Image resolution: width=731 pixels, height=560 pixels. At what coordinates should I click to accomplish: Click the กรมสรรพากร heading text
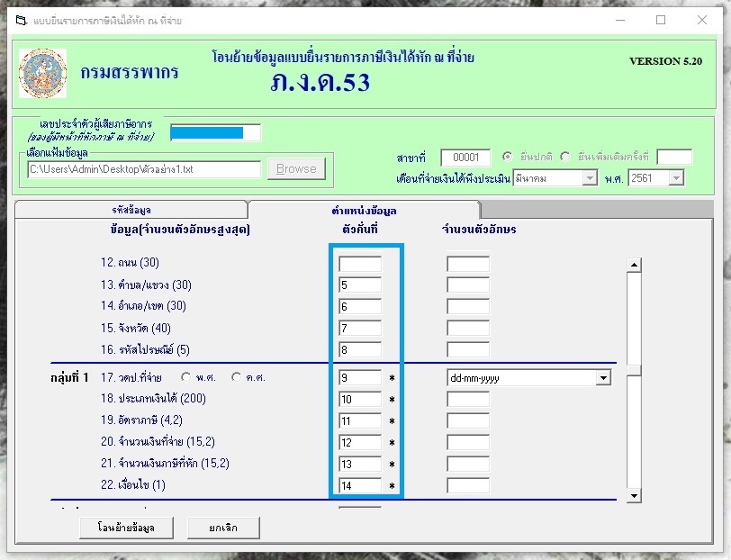(130, 73)
